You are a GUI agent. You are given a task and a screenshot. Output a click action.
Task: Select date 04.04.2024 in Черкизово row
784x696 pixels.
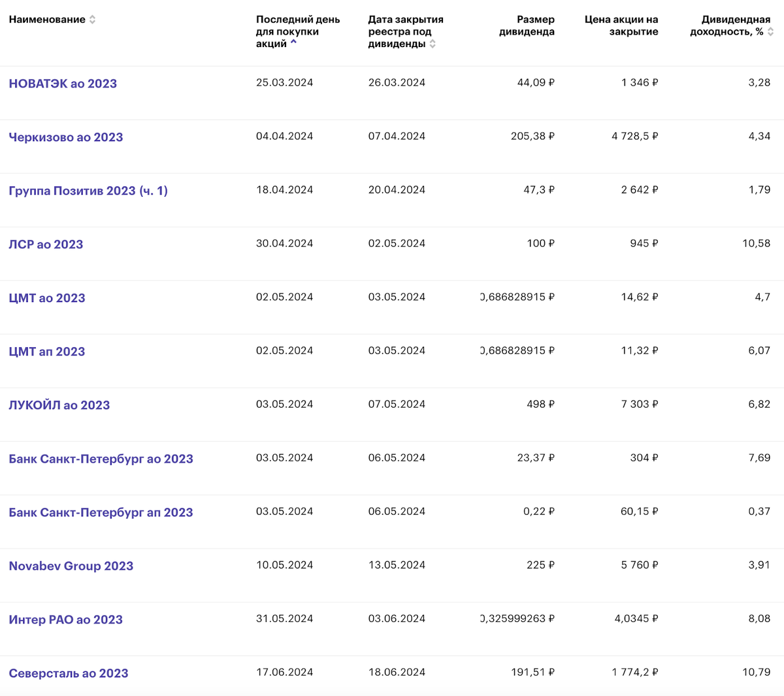[x=284, y=136]
